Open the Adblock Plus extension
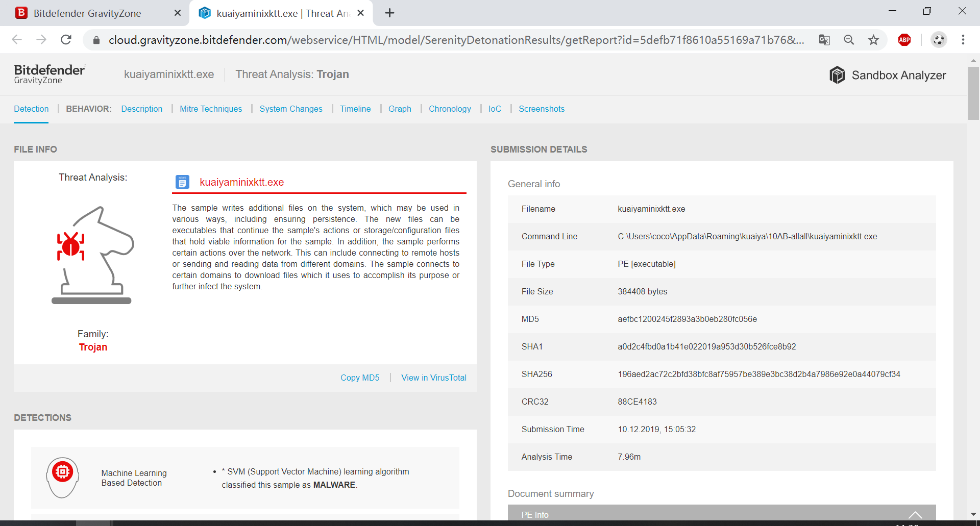980x526 pixels. point(904,40)
